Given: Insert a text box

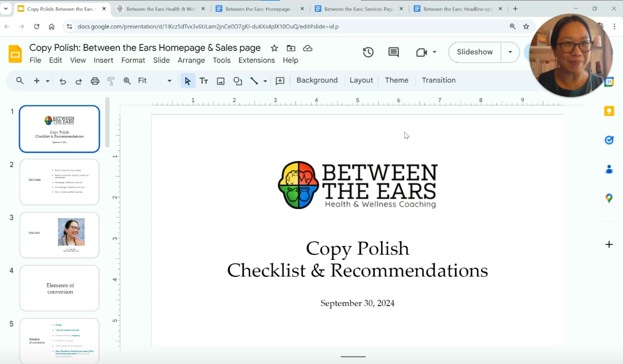Looking at the screenshot, I should coord(204,81).
